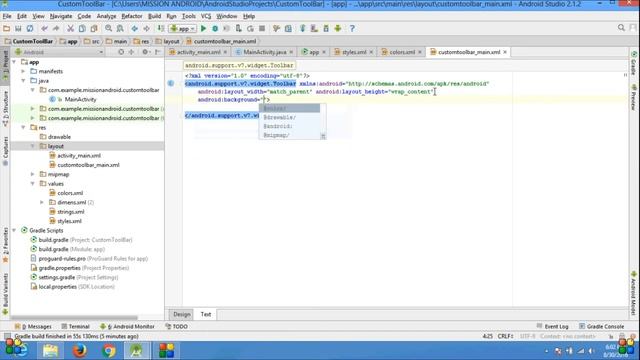Select the drawable folder
Image resolution: width=640 pixels, height=360 pixels.
(59, 137)
